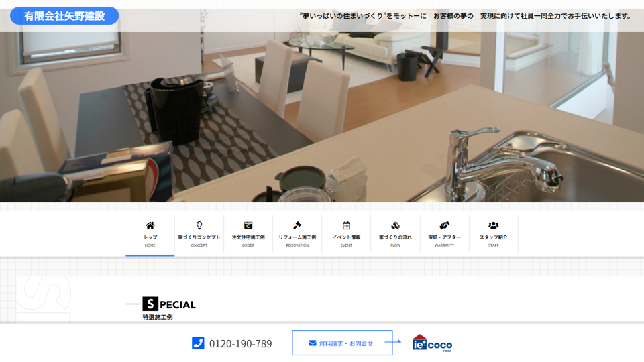Click the 有限会社矢野建設 site logo
This screenshot has width=644, height=362.
coord(64,16)
